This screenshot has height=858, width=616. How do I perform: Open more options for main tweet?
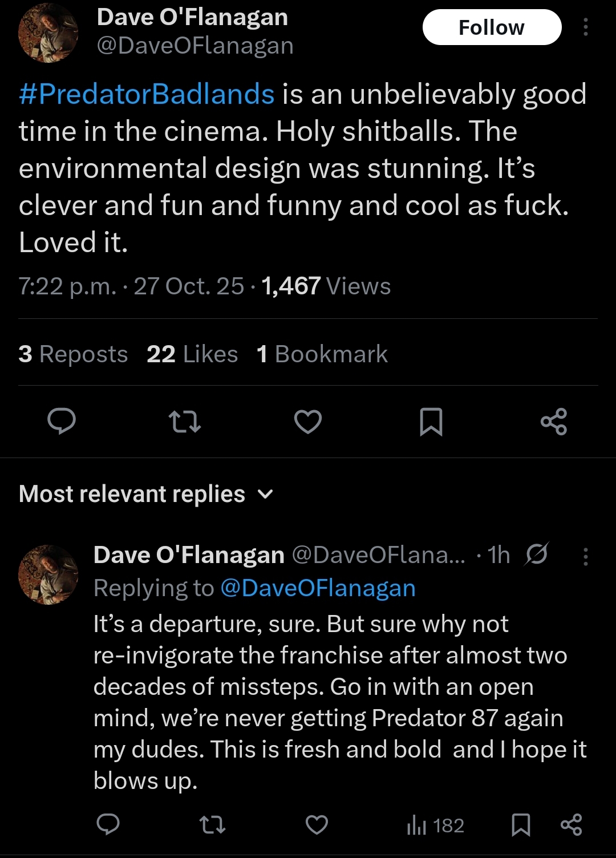point(586,27)
